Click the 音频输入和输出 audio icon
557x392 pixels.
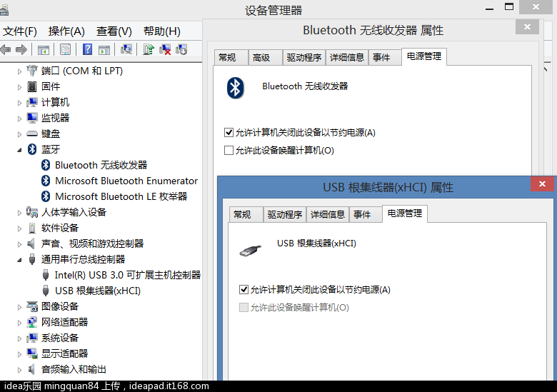31,369
